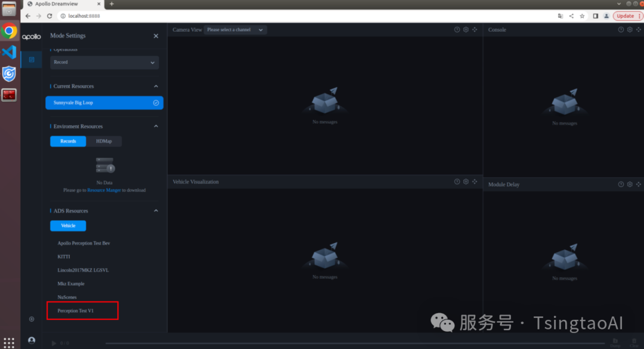Click the Apollo logo
Screen dimensions: 644x349
31,36
